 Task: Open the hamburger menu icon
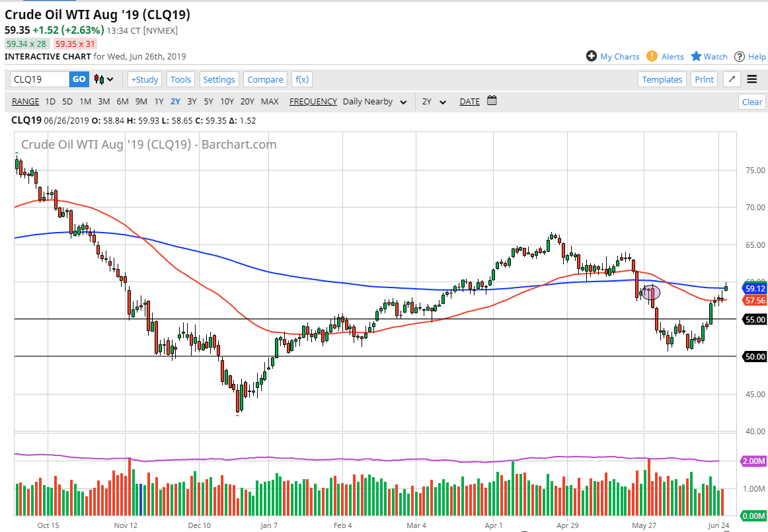click(752, 79)
